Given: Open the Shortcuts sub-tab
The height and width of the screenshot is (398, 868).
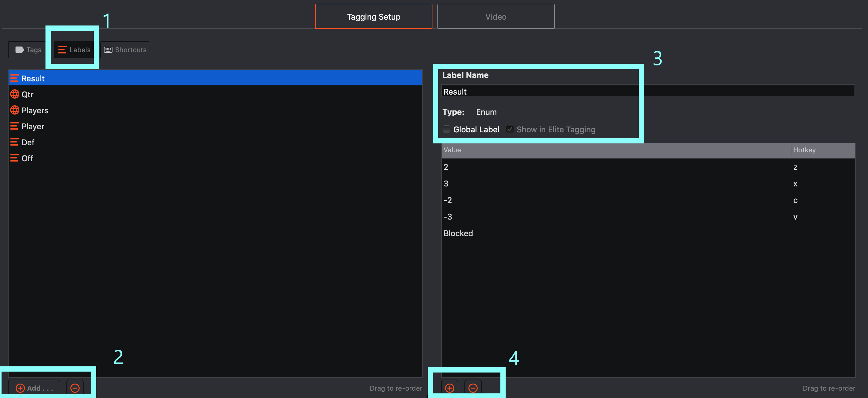Looking at the screenshot, I should click(125, 50).
